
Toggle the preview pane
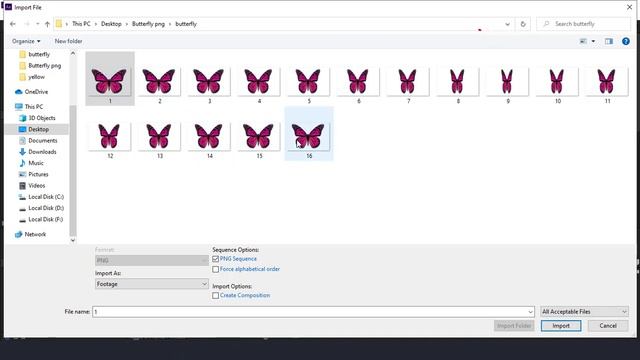click(609, 41)
